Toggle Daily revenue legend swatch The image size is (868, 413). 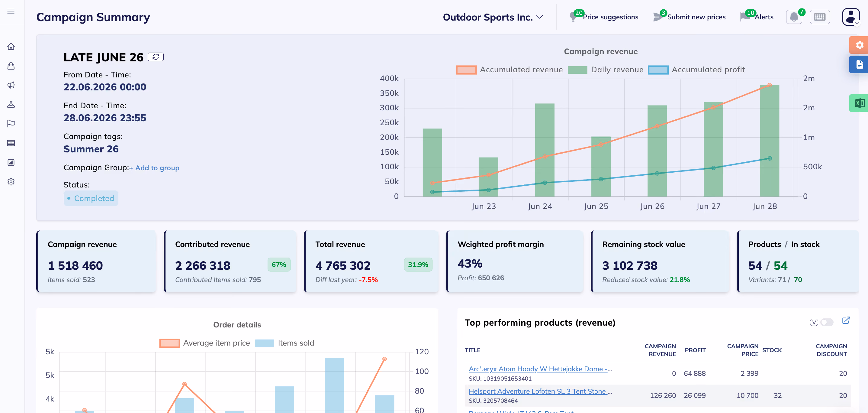pyautogui.click(x=577, y=70)
